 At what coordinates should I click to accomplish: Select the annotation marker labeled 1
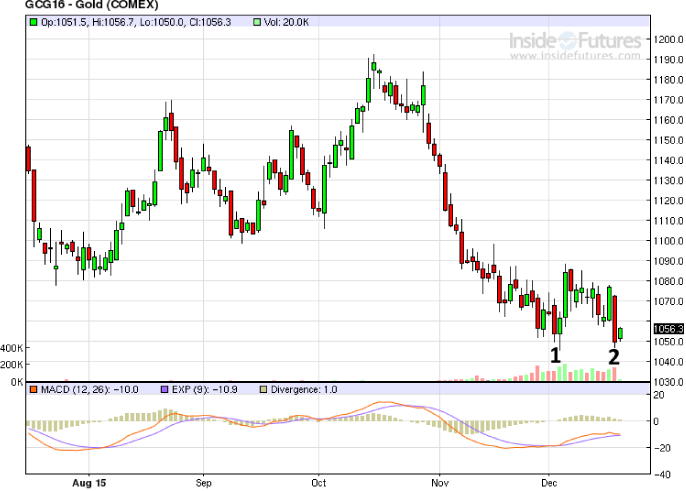click(x=554, y=355)
